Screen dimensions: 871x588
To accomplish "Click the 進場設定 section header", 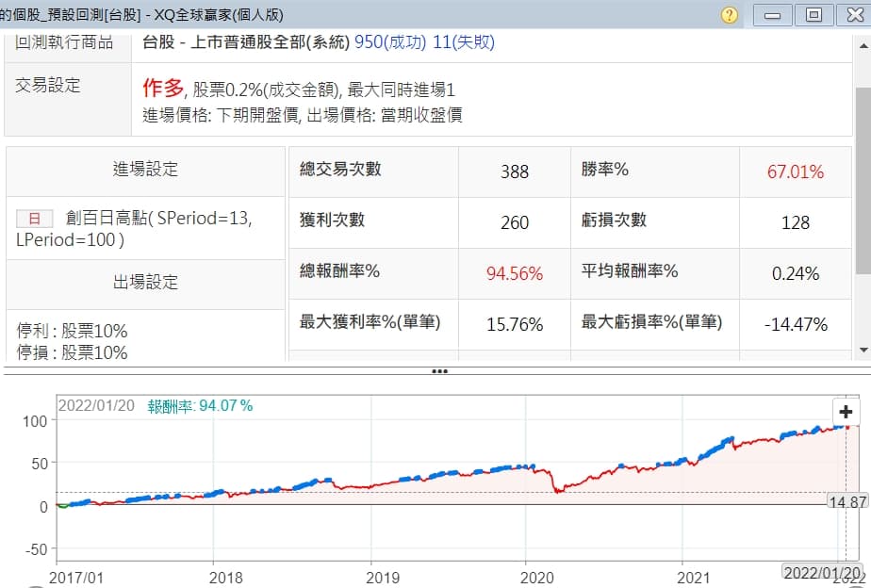I will (x=145, y=170).
